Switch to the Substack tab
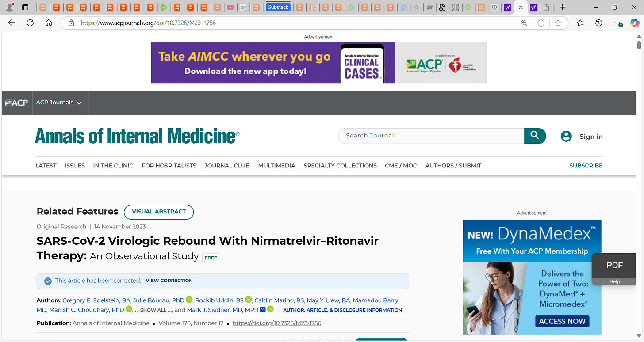 [278, 7]
